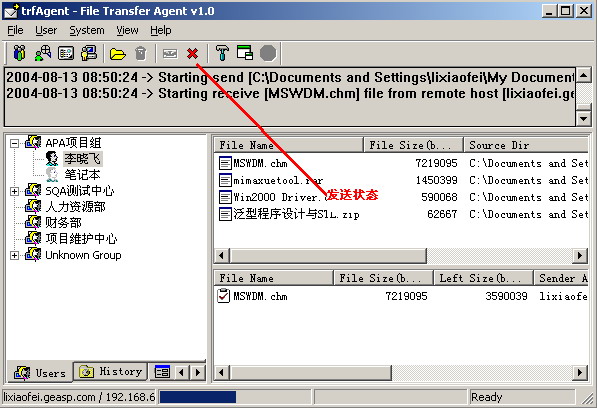Image resolution: width=597 pixels, height=408 pixels.
Task: Open the yellow folder toolbar icon
Action: click(118, 54)
